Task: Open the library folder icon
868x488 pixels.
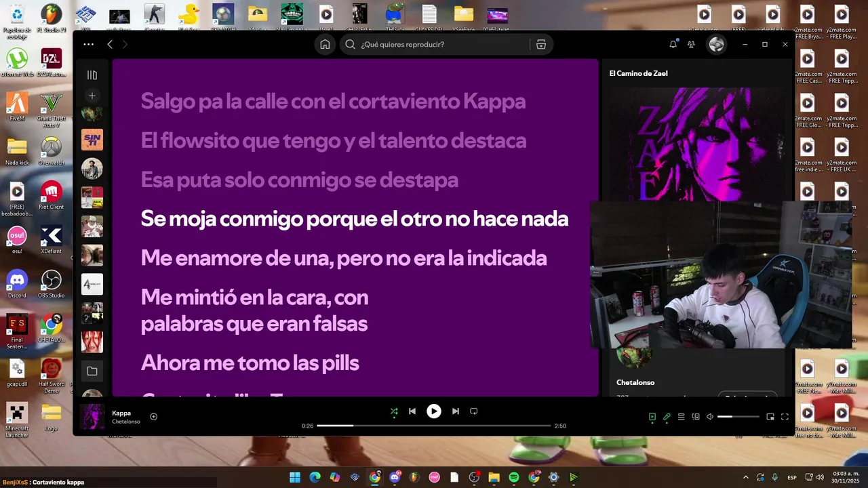Action: 92,371
